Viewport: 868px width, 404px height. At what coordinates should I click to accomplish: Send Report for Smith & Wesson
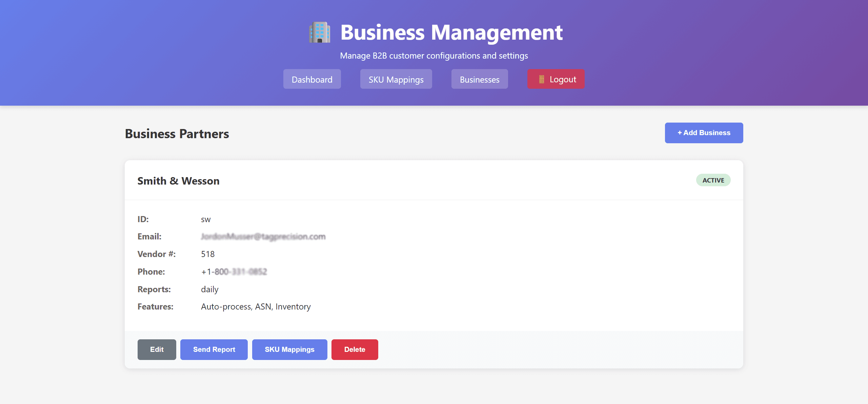(214, 349)
